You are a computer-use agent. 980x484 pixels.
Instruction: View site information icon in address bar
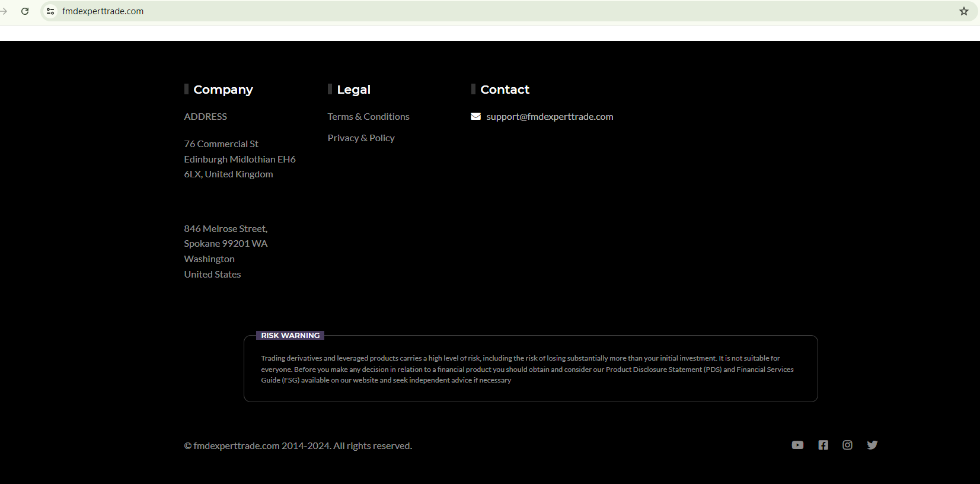(50, 11)
